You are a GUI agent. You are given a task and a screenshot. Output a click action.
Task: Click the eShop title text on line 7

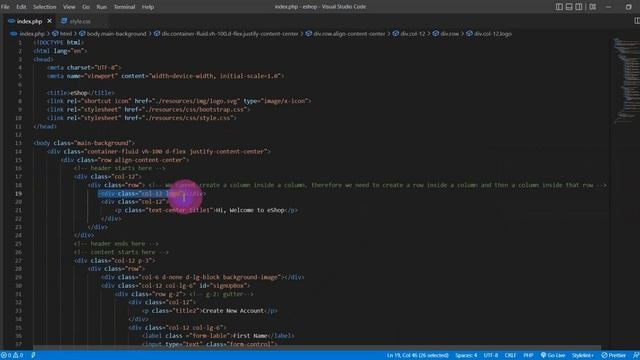pos(79,93)
